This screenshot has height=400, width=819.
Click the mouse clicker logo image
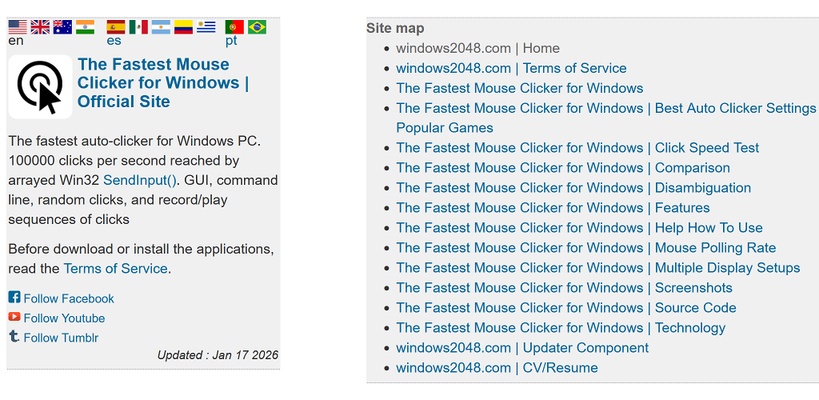pyautogui.click(x=40, y=87)
